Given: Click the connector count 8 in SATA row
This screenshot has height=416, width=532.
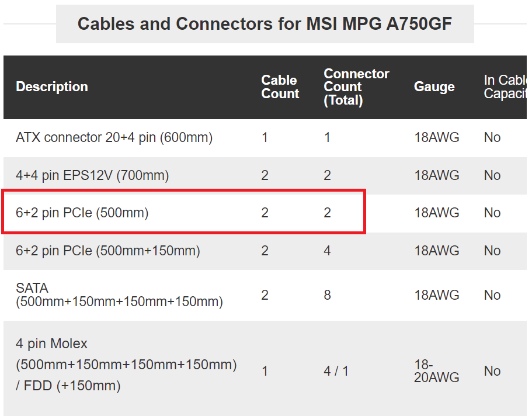Looking at the screenshot, I should tap(327, 295).
